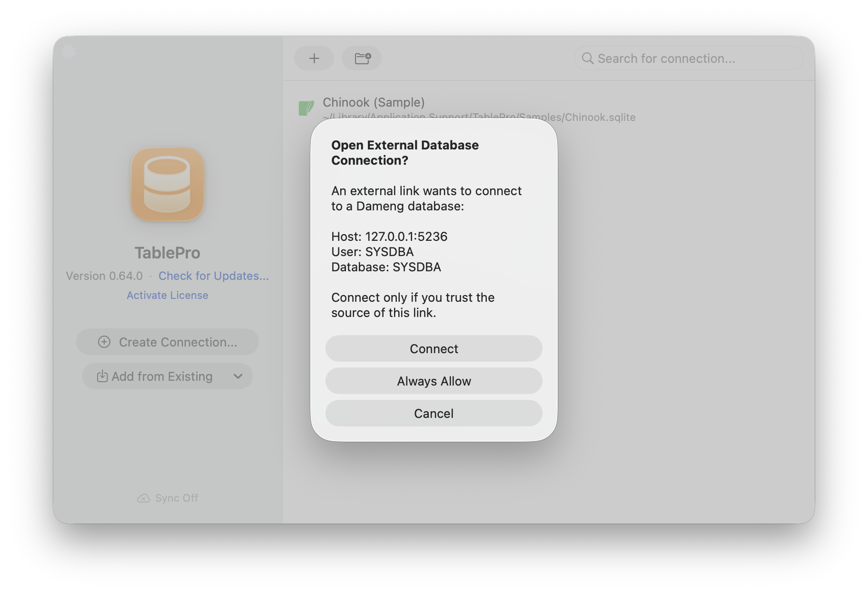The image size is (868, 594).
Task: Open the Check for Updates link
Action: point(214,276)
